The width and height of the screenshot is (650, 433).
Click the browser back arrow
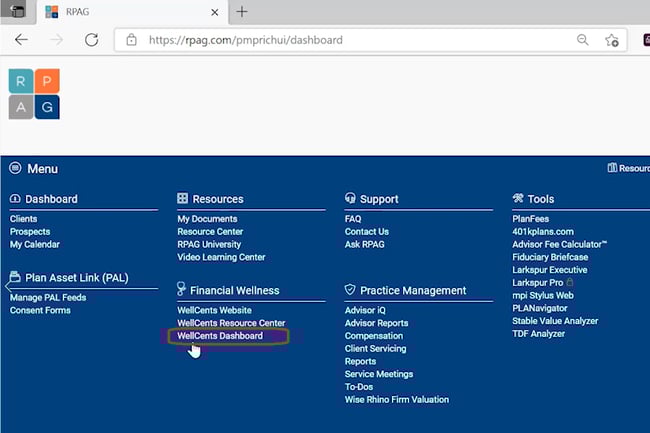click(x=21, y=40)
